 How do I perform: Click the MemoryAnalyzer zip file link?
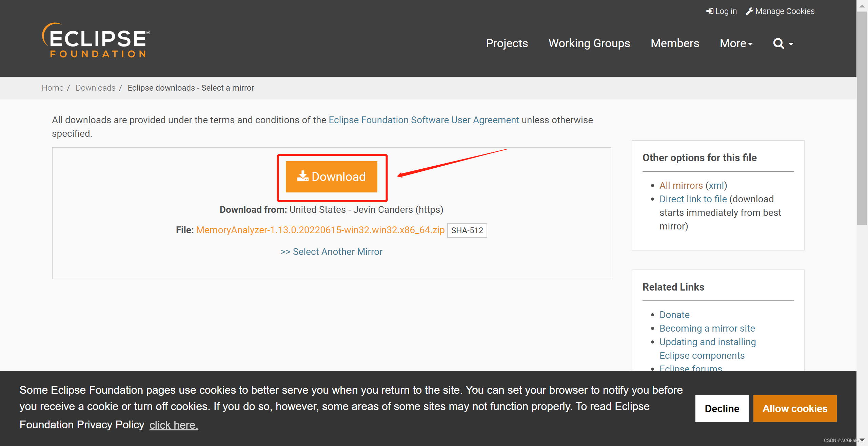pos(320,230)
